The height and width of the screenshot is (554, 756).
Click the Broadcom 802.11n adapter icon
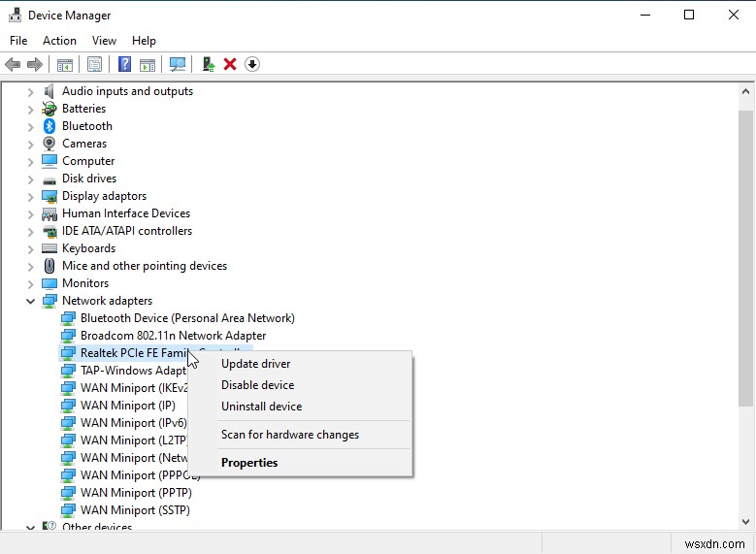(x=68, y=336)
